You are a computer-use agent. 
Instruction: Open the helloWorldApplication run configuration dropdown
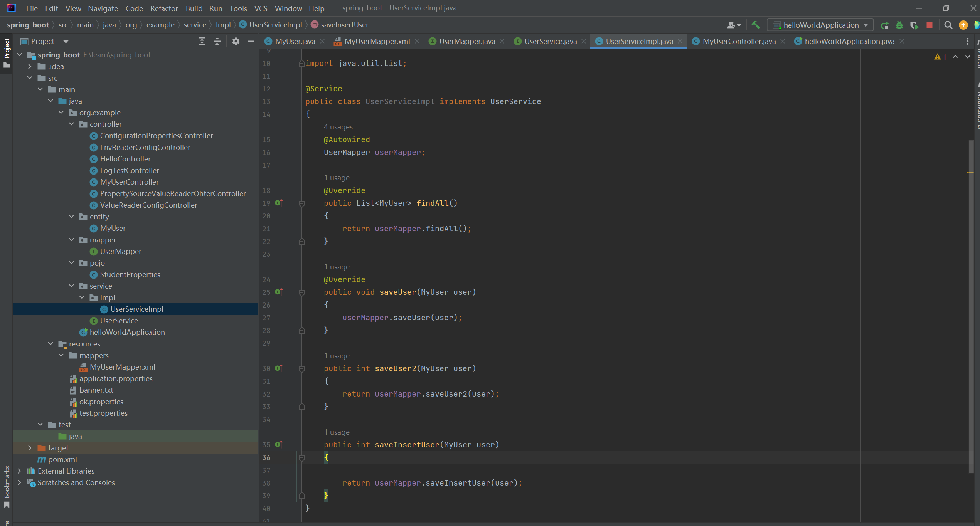point(821,25)
